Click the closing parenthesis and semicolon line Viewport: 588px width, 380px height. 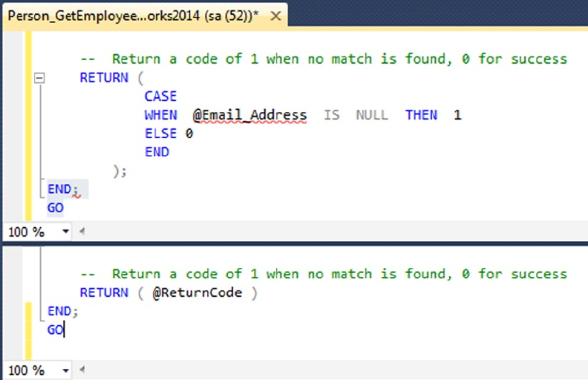[x=120, y=171]
